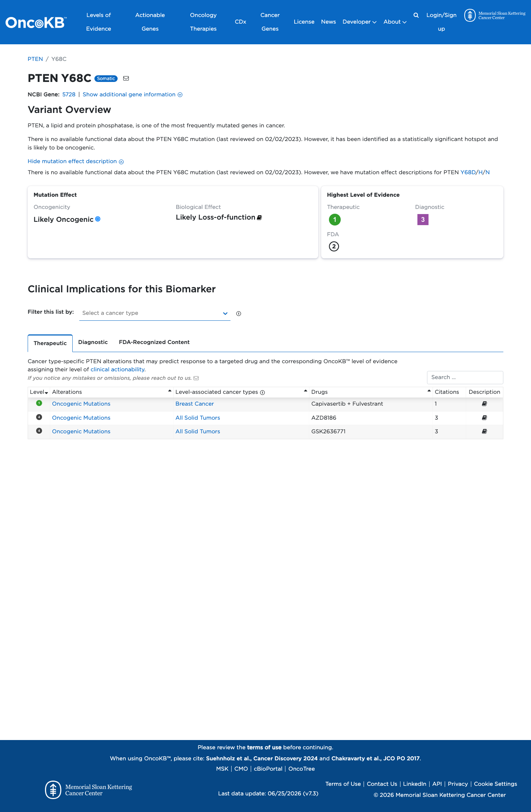Open Contact Us footer link

pos(382,784)
